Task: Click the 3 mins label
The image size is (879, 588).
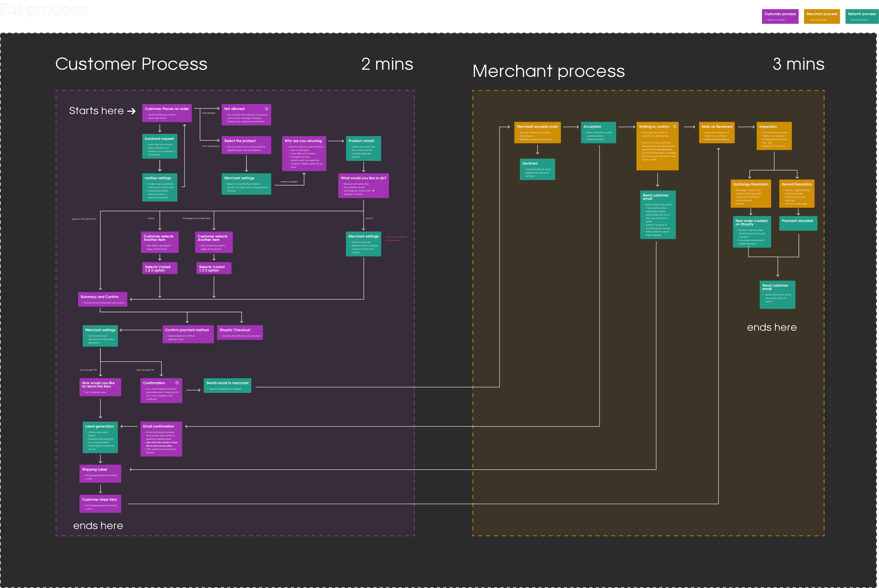Action: click(798, 64)
